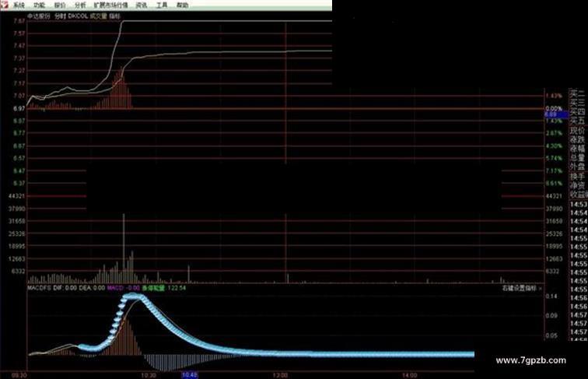The image size is (588, 379).
Task: Click the purple MACD value label
Action: click(124, 288)
